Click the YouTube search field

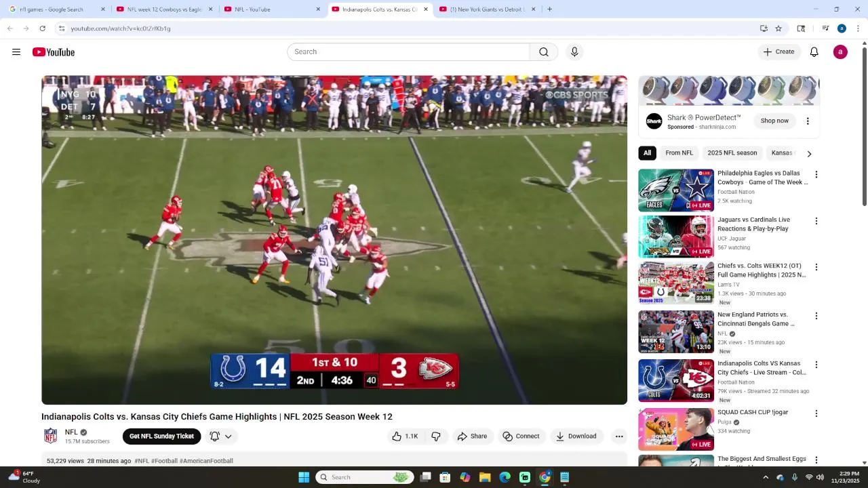tap(408, 52)
